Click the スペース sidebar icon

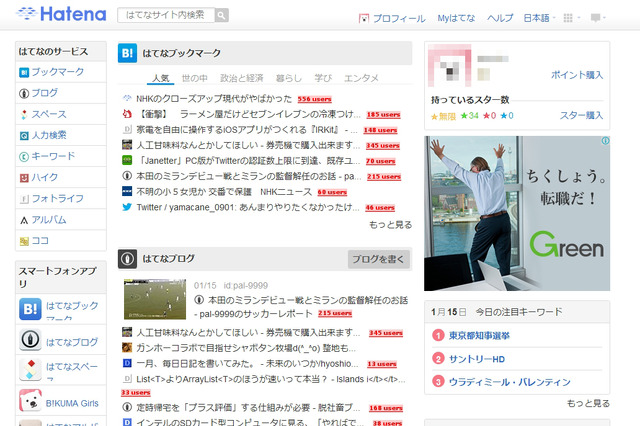point(24,115)
